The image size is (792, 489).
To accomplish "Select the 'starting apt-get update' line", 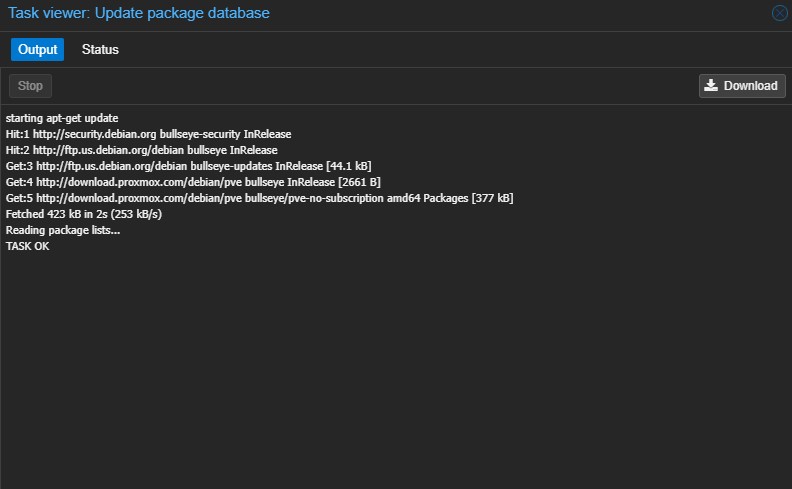I will [x=62, y=118].
